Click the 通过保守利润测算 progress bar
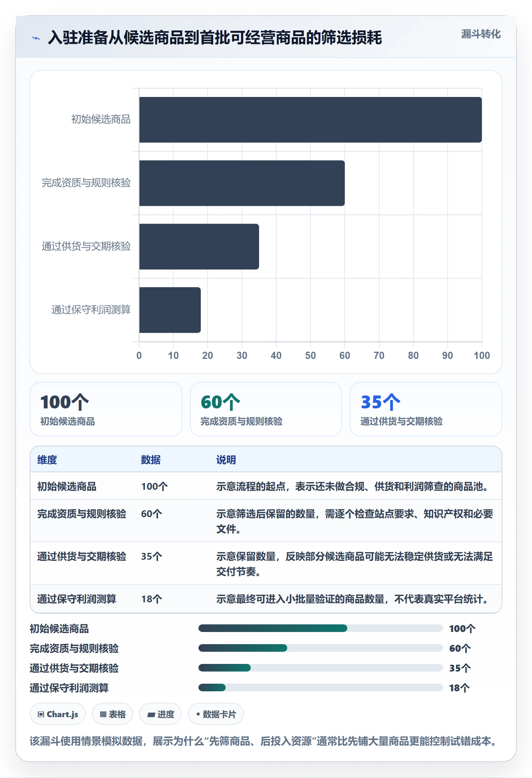Image resolution: width=532 pixels, height=778 pixels. (x=321, y=687)
